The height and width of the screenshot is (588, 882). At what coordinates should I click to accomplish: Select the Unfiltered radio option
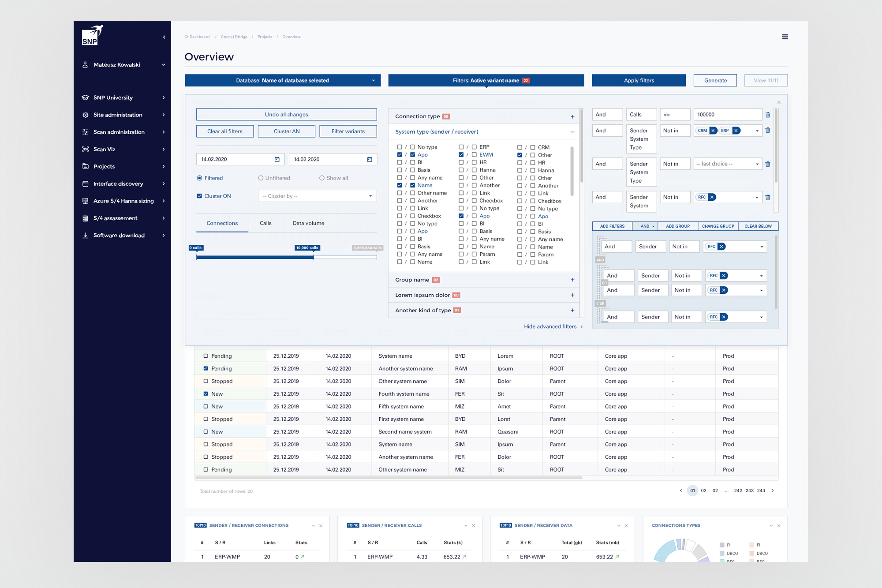coord(261,178)
